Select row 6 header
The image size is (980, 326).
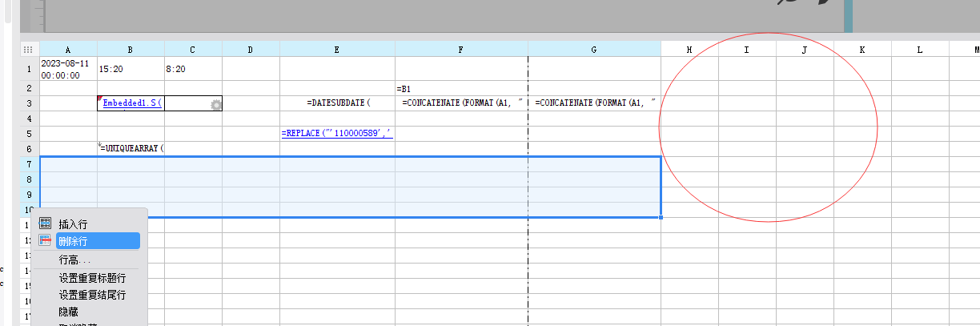30,149
